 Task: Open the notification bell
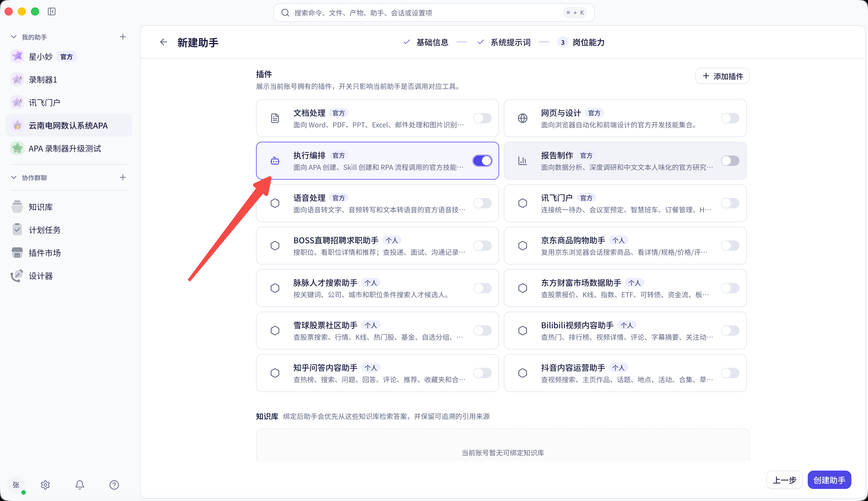80,484
